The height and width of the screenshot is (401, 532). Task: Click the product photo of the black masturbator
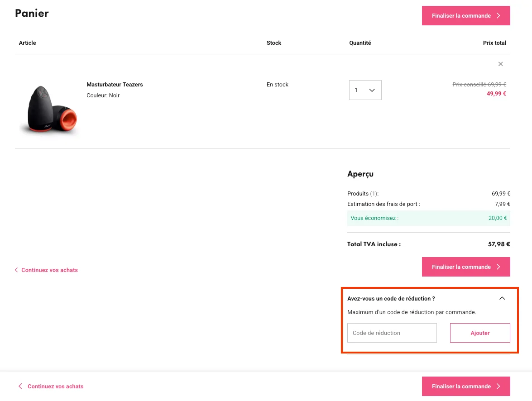(x=49, y=109)
